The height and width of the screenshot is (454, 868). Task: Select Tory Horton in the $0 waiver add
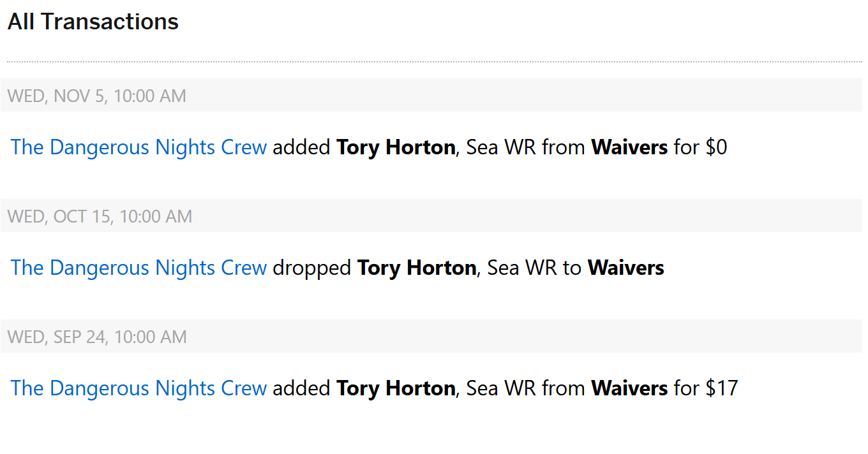click(395, 147)
